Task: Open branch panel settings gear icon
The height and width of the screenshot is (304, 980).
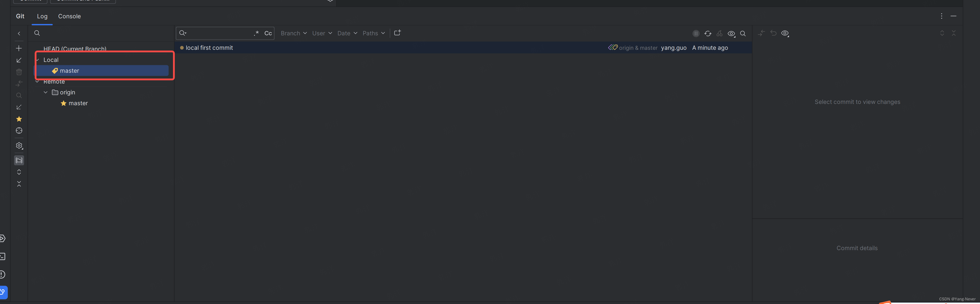Action: click(x=19, y=145)
